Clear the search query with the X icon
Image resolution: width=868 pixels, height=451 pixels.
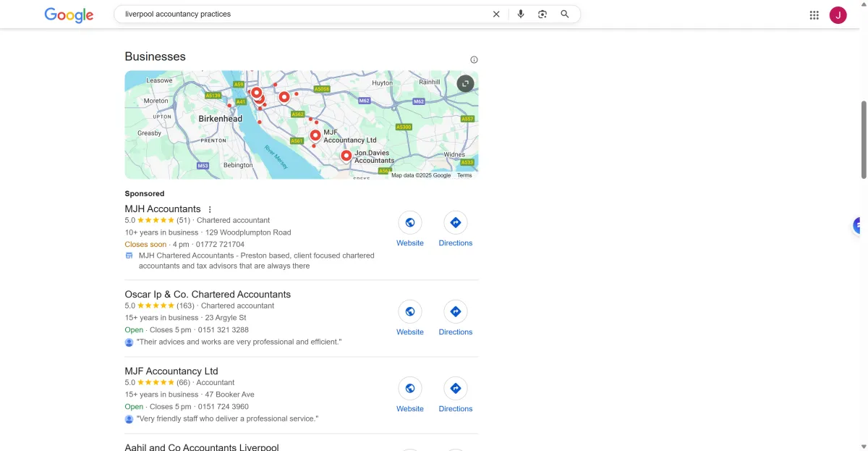(x=496, y=14)
